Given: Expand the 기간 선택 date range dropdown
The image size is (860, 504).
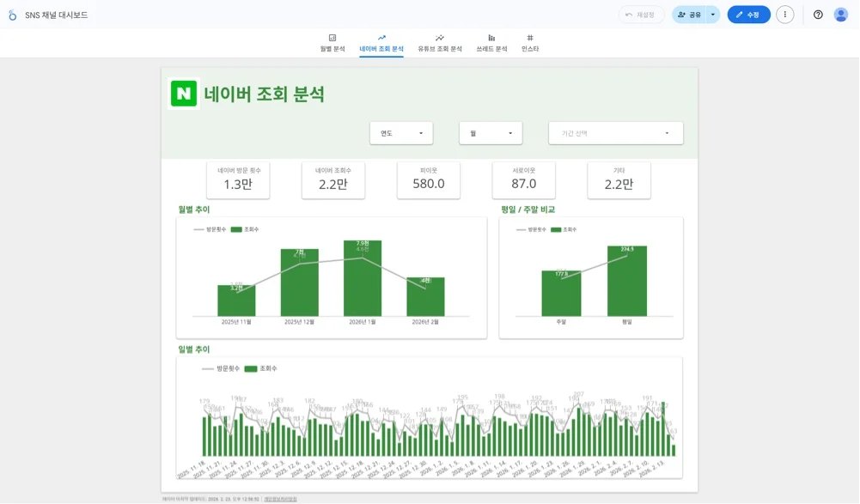Looking at the screenshot, I should point(615,133).
